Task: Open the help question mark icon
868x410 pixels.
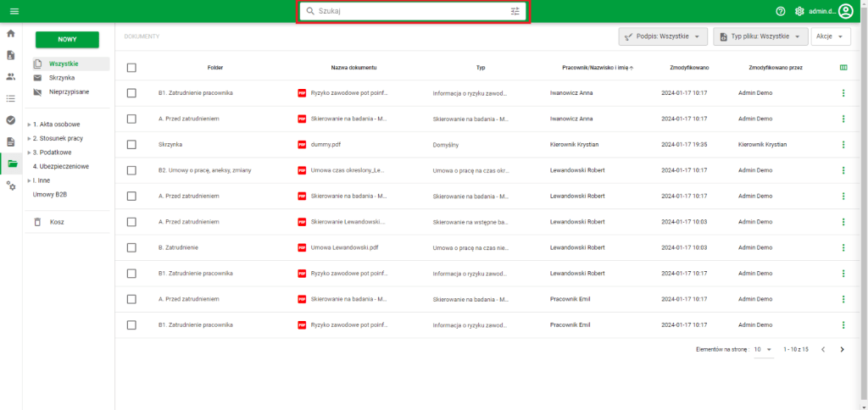Action: click(x=781, y=11)
